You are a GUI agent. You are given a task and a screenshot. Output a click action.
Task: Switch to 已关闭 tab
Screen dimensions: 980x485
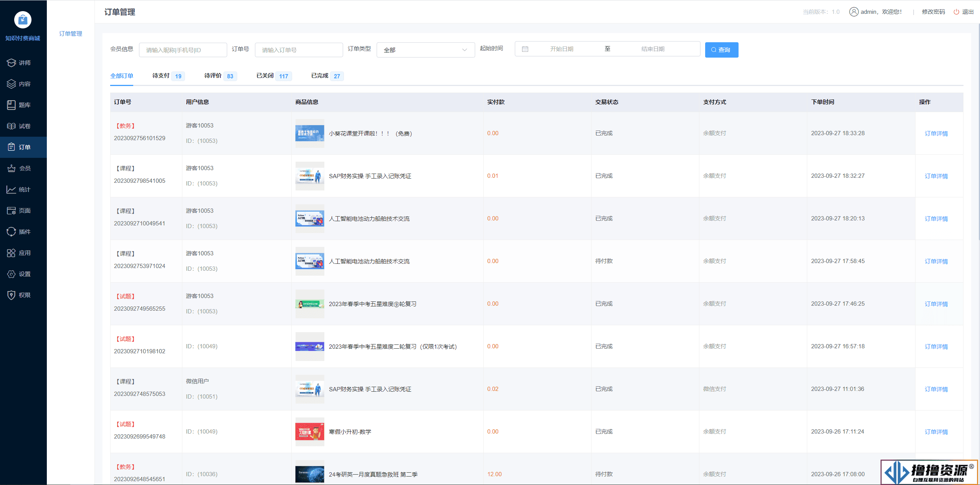point(274,76)
